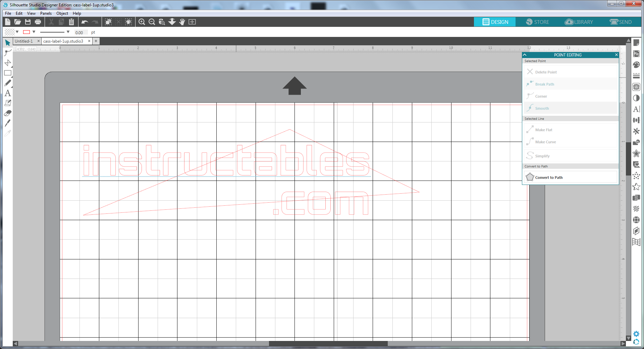Collapse the Point Editing panel
This screenshot has height=349, width=644.
[525, 55]
